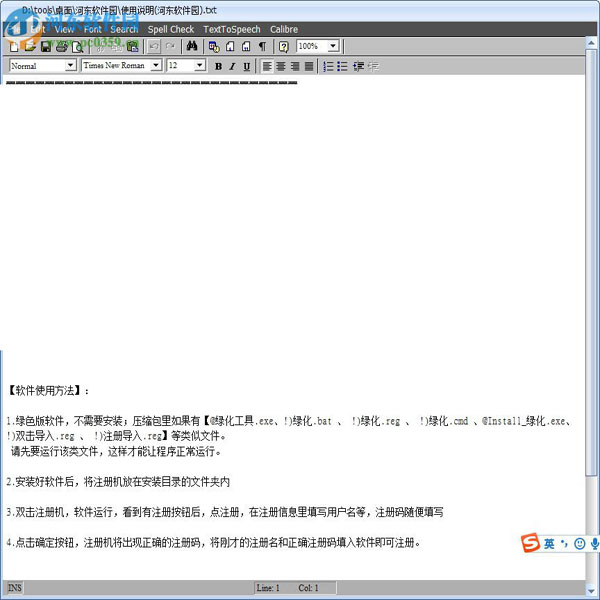This screenshot has height=600, width=600.
Task: Open the Font menu
Action: point(93,29)
